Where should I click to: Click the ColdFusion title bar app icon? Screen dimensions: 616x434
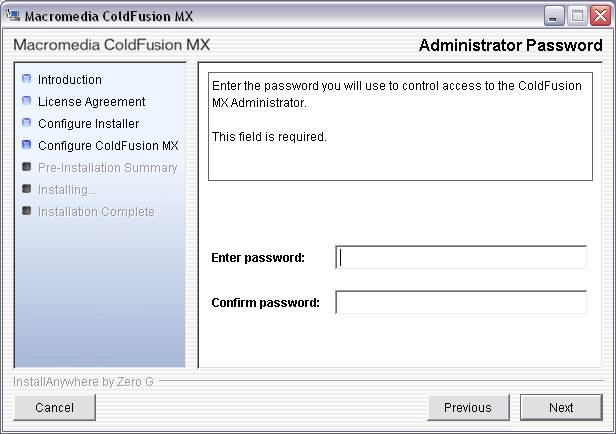13,15
